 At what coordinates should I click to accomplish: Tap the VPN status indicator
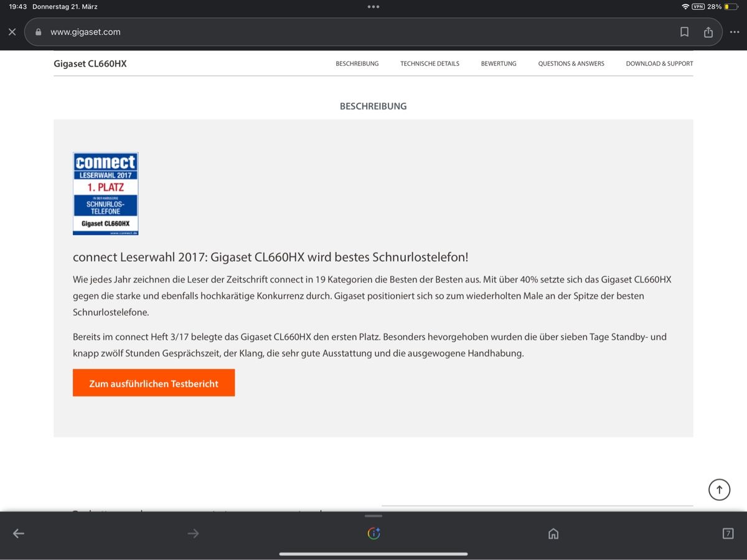[698, 7]
